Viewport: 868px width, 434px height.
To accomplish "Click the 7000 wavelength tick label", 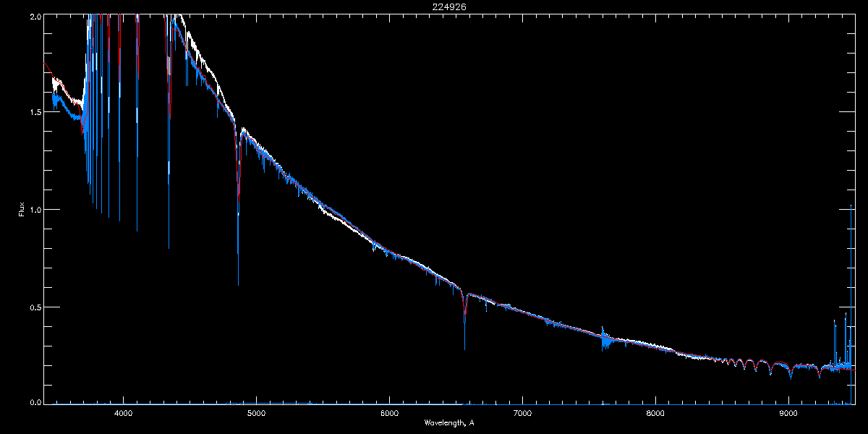I will click(x=522, y=413).
